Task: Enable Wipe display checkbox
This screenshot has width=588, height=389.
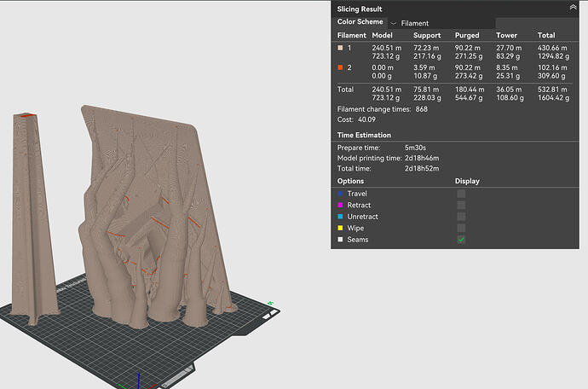Action: 461,228
